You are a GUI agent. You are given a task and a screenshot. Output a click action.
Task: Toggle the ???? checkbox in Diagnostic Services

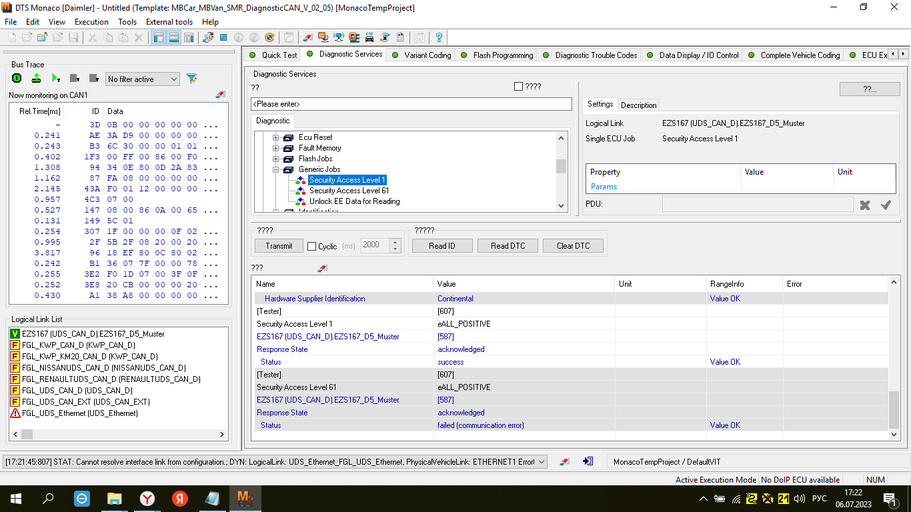pos(518,87)
